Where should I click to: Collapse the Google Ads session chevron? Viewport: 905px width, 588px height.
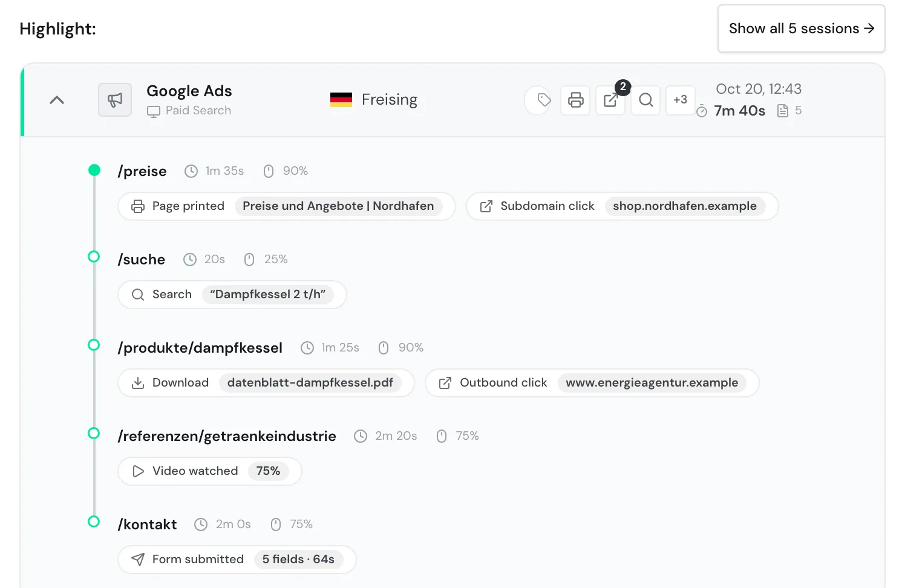coord(57,100)
